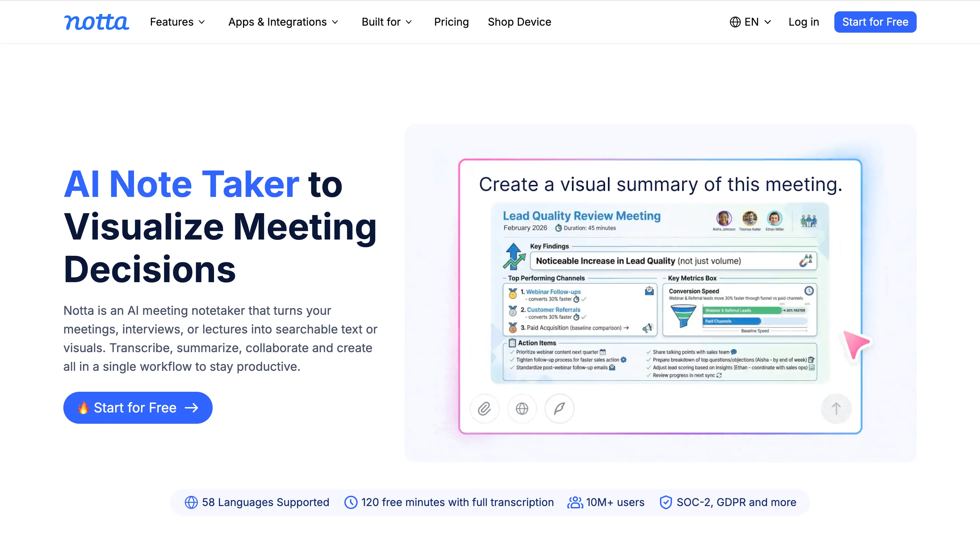This screenshot has width=980, height=557.
Task: Click the paperclip attach icon
Action: (484, 408)
